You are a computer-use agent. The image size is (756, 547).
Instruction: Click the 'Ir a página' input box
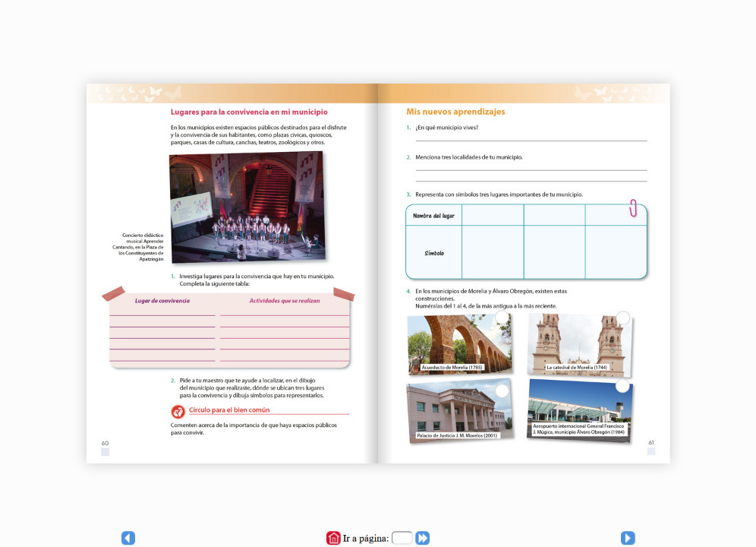tap(402, 538)
